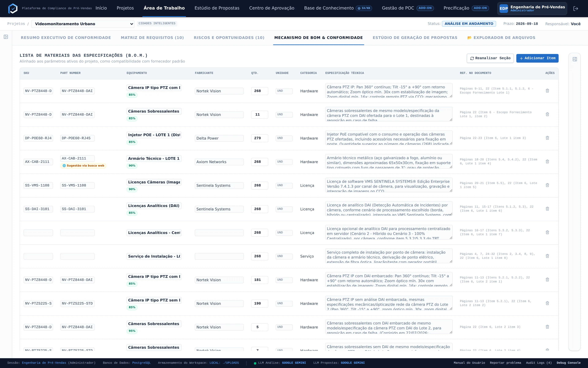This screenshot has height=368, width=588.
Task: Click the ANÁLISE EM ANDAMENTO status badge
Action: [x=469, y=24]
